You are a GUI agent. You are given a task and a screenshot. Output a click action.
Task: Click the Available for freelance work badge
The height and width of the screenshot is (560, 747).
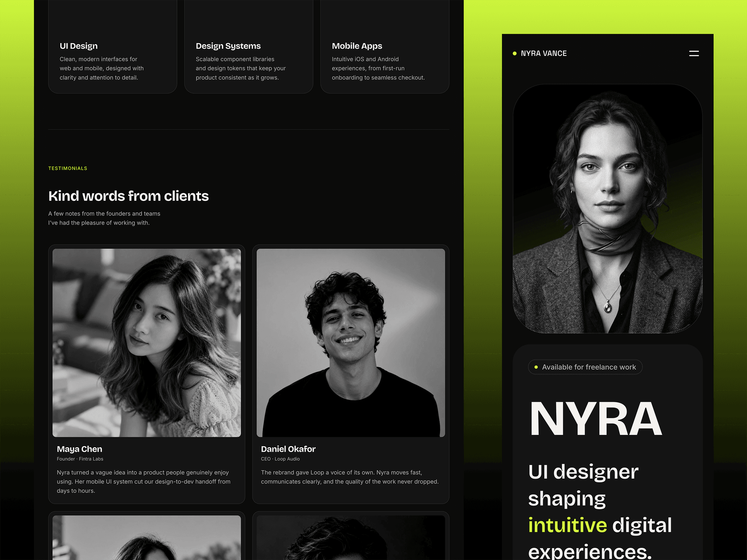pos(585,367)
